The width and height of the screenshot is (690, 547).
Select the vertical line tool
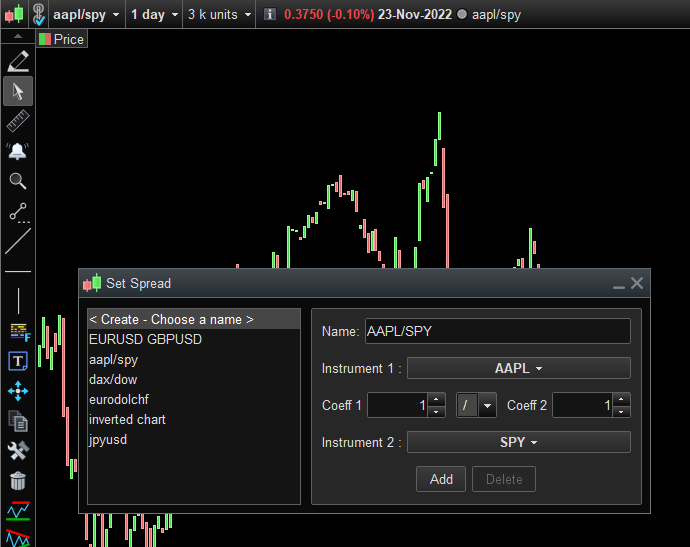[x=18, y=301]
